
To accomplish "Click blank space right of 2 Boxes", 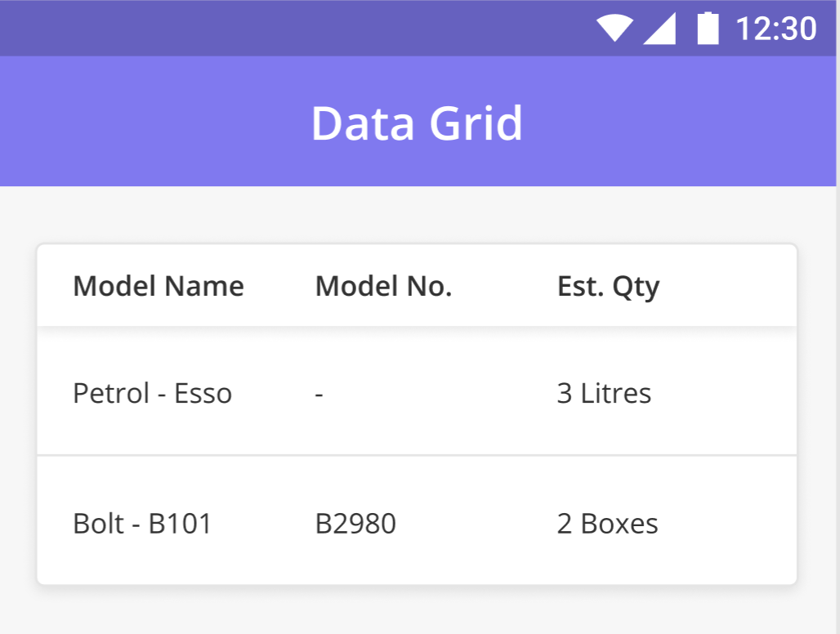I will click(727, 524).
